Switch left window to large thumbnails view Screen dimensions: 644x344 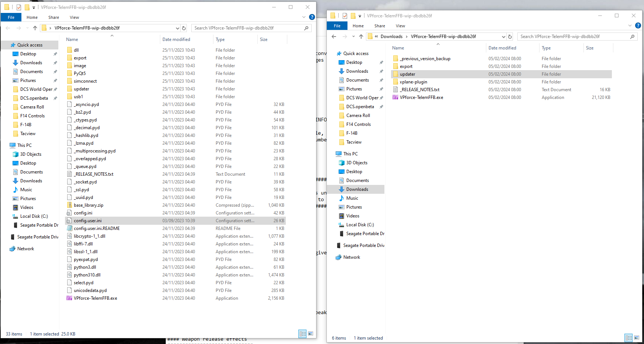311,334
